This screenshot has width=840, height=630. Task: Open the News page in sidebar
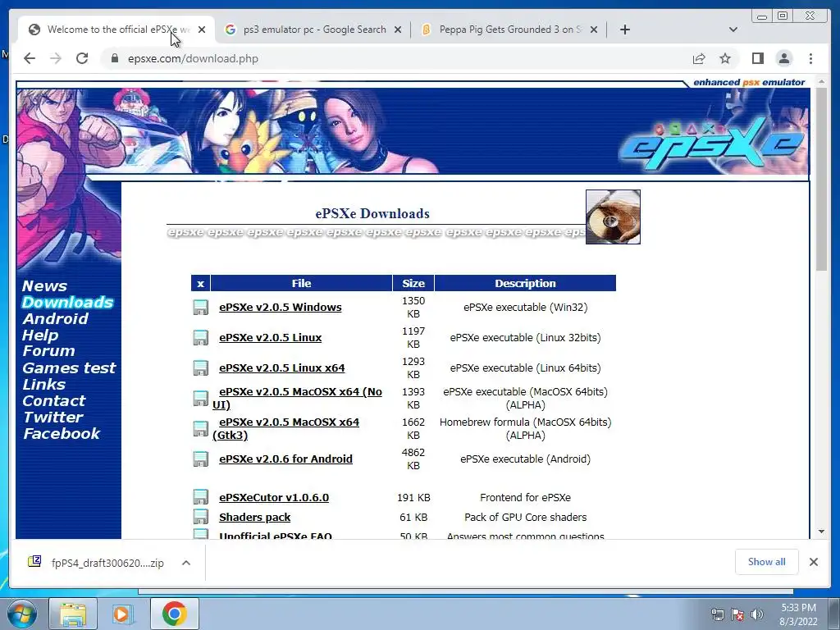(44, 286)
